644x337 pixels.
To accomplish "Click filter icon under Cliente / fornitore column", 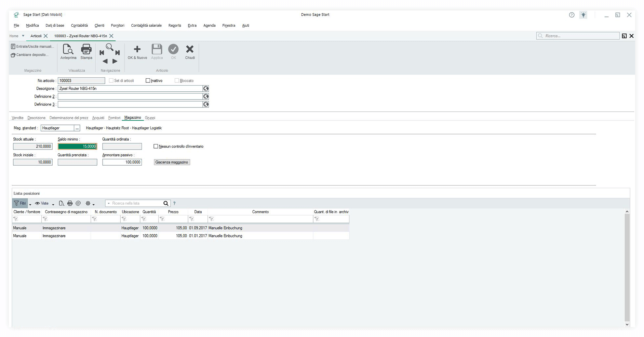I will 16,219.
